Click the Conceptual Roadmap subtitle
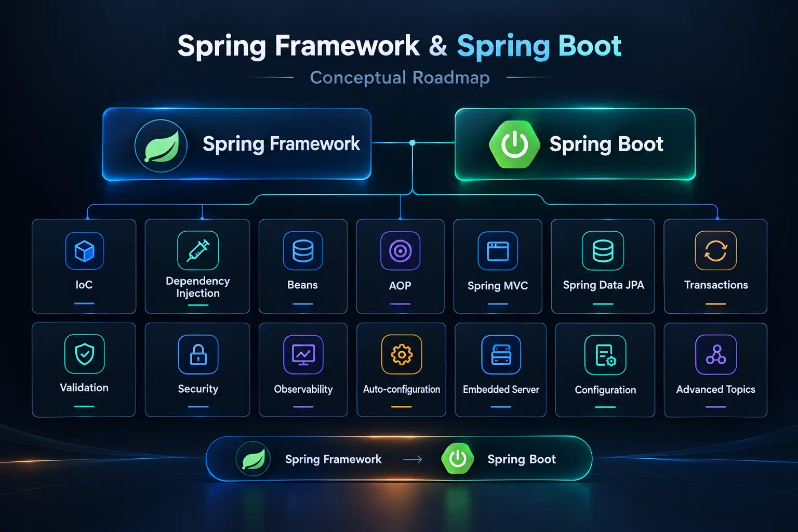 point(400,77)
